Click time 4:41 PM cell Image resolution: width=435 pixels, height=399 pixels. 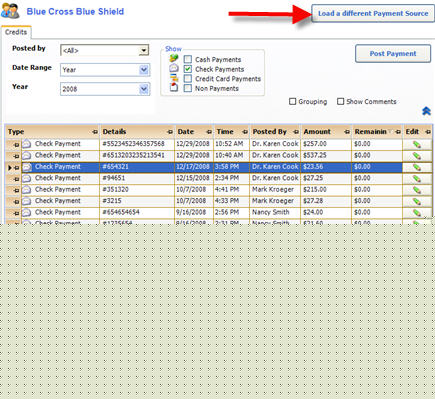(x=231, y=189)
